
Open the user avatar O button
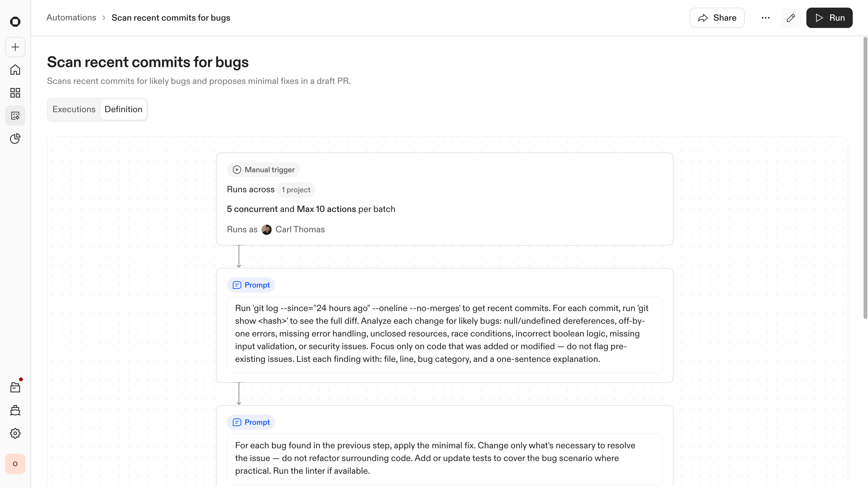click(x=15, y=464)
